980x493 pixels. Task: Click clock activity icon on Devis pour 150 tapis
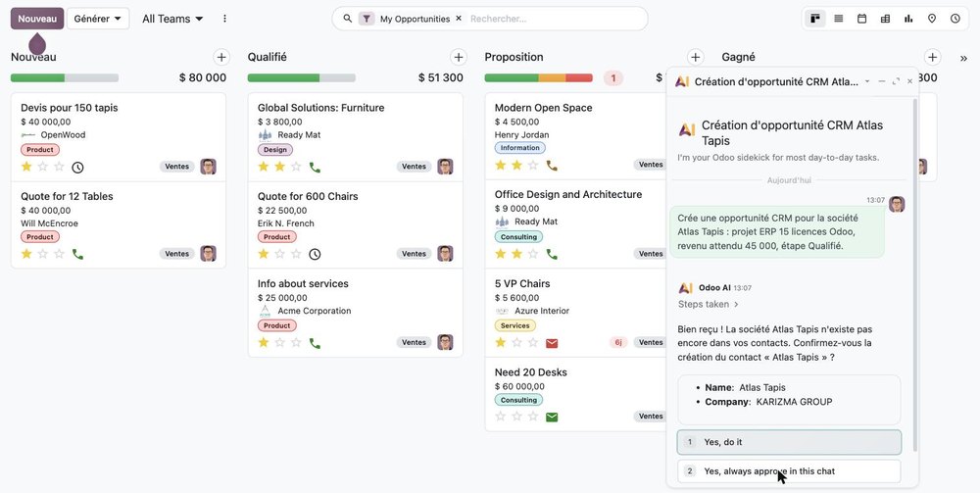coord(77,167)
